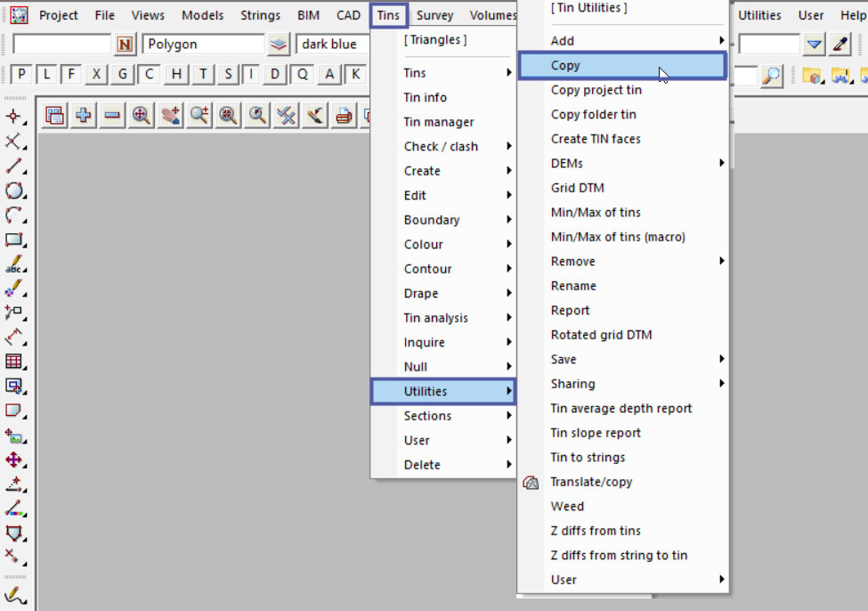Toggle the K snap button
Viewport: 868px width, 611px height.
(x=356, y=74)
